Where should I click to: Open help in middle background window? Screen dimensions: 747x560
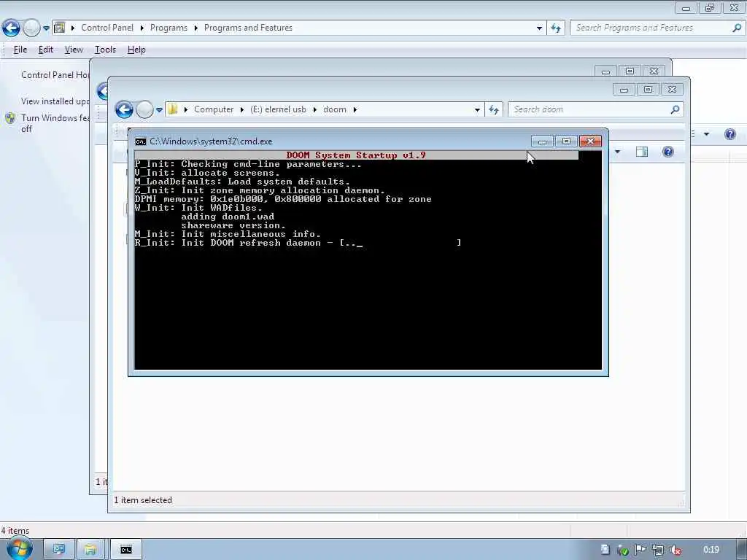click(729, 134)
